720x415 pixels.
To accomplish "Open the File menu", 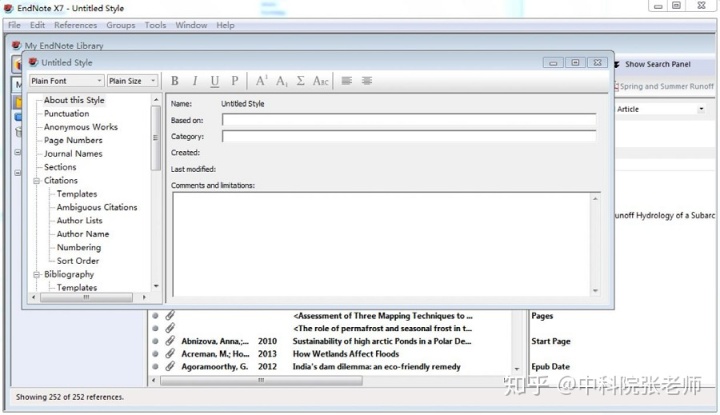I will click(x=14, y=25).
